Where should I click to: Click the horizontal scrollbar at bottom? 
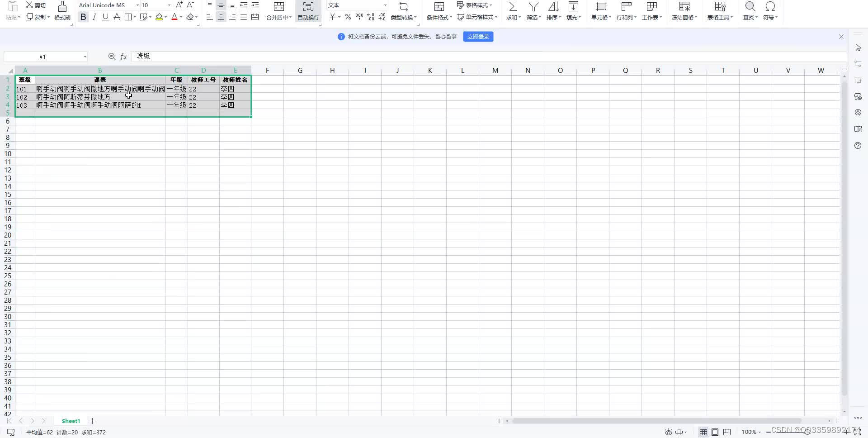pos(656,421)
